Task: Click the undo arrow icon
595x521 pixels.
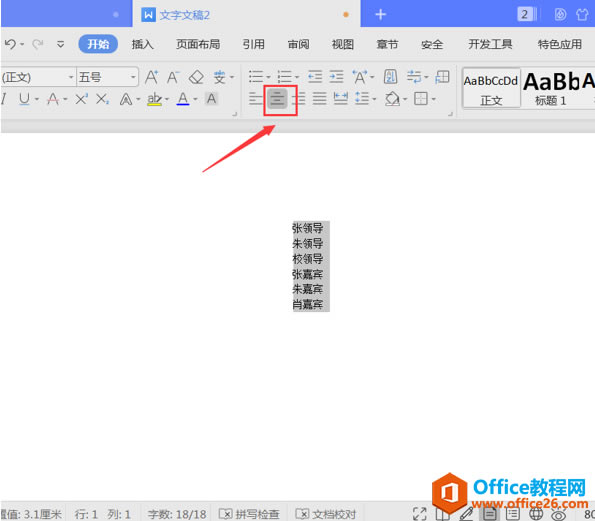Action: point(10,44)
